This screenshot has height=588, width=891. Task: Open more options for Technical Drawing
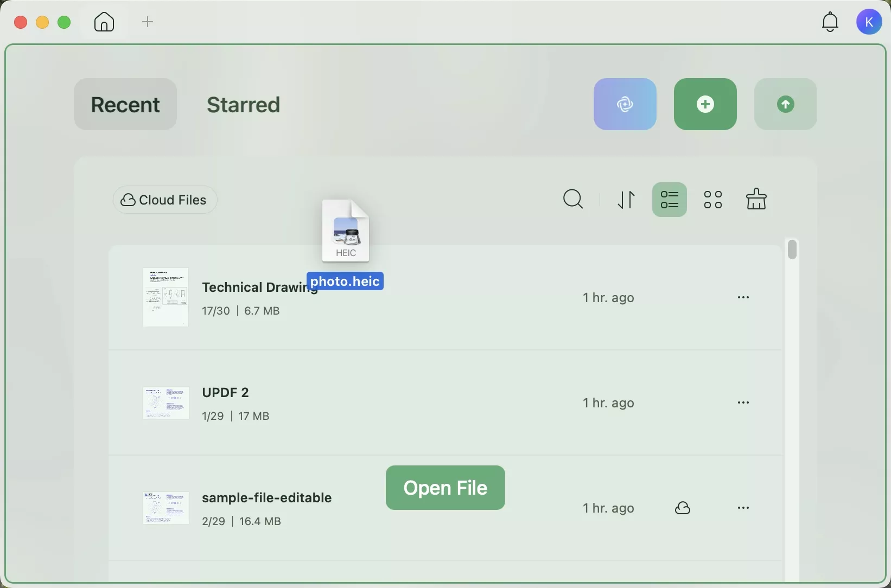click(743, 298)
